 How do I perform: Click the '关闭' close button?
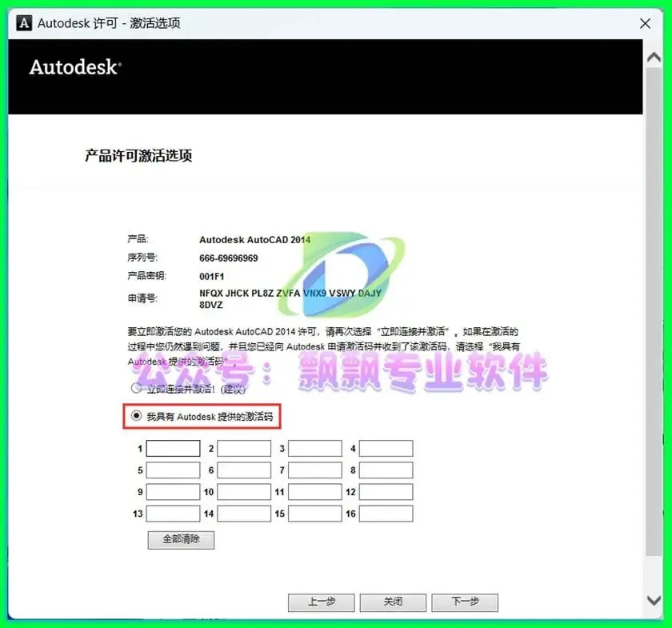[x=393, y=602]
